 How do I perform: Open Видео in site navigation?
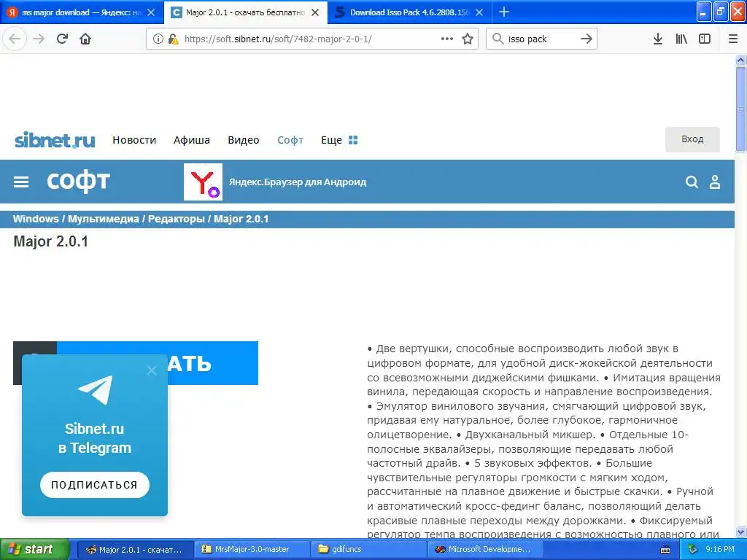(x=244, y=140)
